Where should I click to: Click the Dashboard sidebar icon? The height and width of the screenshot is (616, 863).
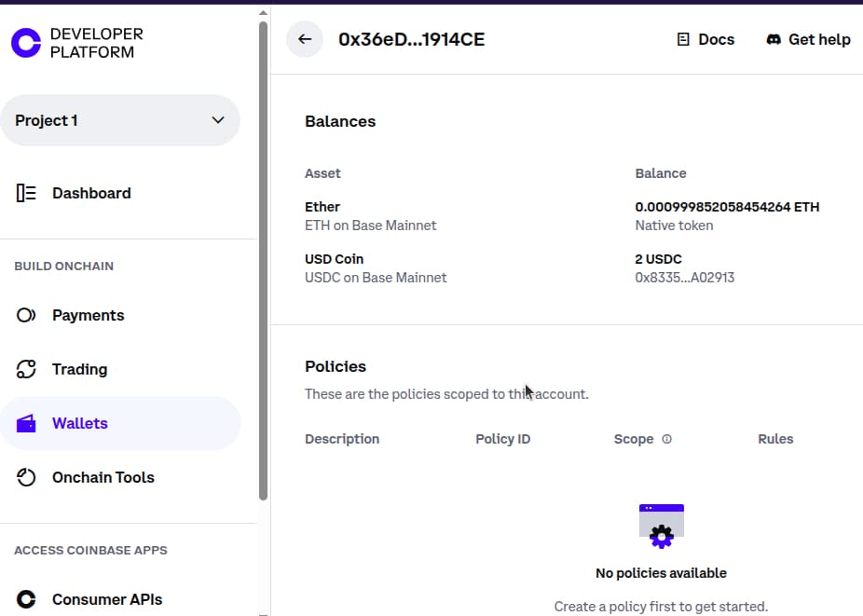[26, 193]
